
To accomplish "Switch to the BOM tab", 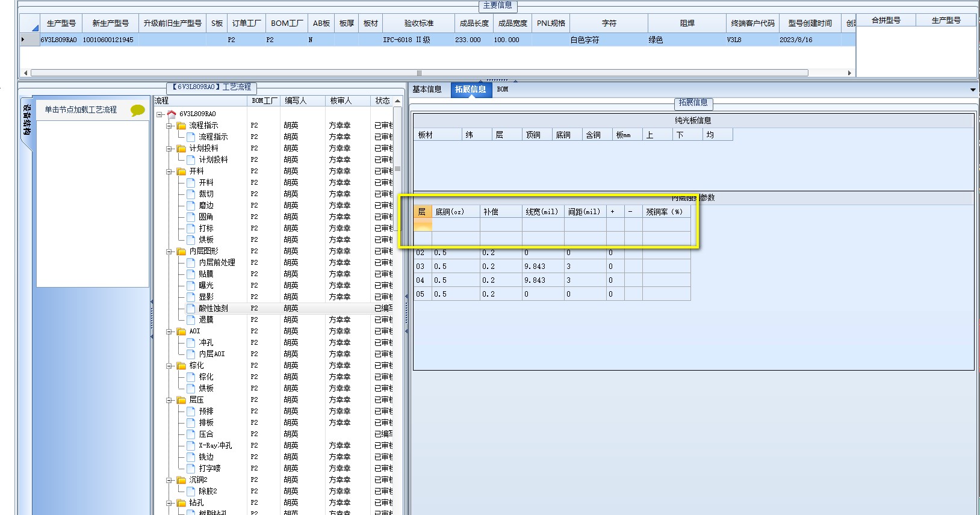I will [503, 89].
